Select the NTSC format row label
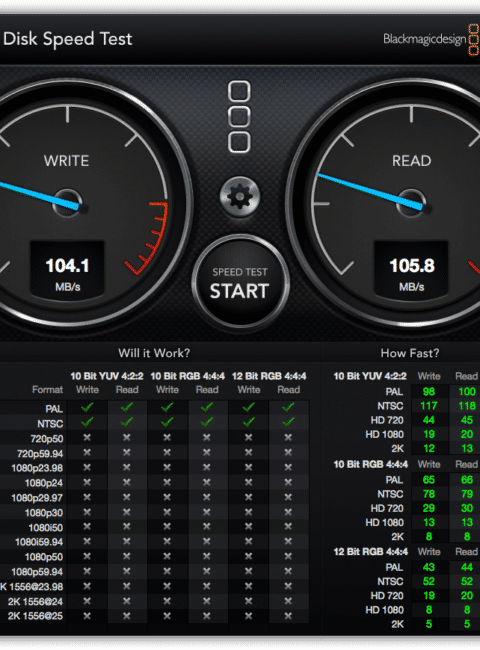 [x=50, y=424]
